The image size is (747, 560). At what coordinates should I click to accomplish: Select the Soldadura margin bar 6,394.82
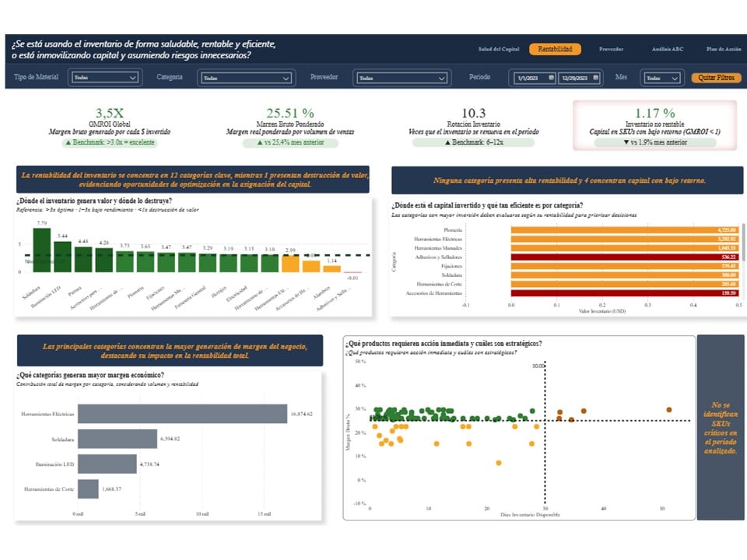click(x=117, y=439)
